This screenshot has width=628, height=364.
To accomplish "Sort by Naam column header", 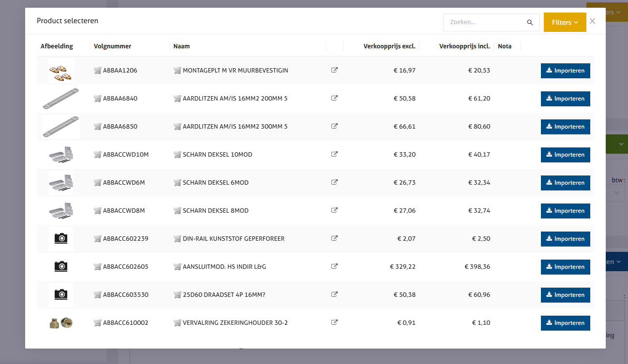I will (181, 46).
